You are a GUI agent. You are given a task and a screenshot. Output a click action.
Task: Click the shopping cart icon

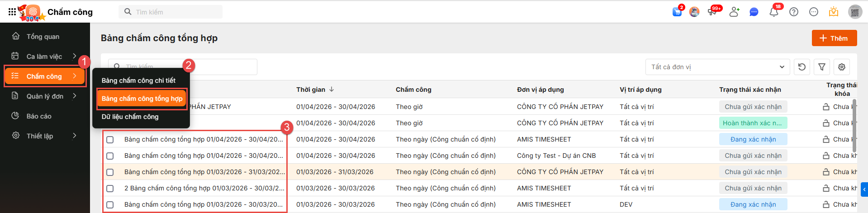[x=677, y=12]
